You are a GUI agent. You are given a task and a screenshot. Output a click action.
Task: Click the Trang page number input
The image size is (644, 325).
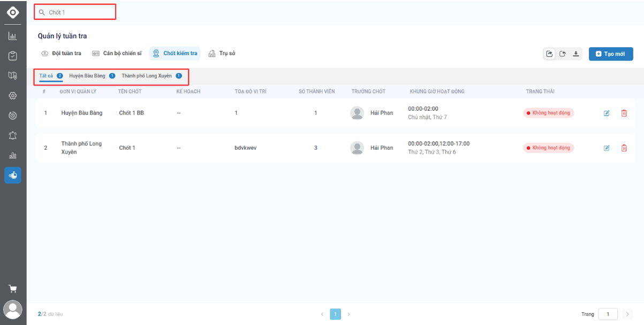pos(608,314)
